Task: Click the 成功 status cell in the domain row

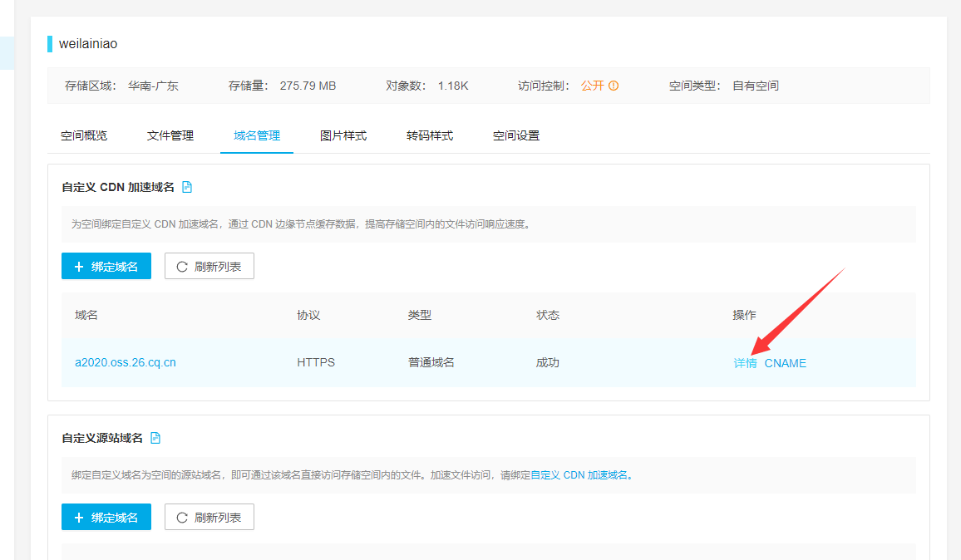Action: tap(548, 362)
